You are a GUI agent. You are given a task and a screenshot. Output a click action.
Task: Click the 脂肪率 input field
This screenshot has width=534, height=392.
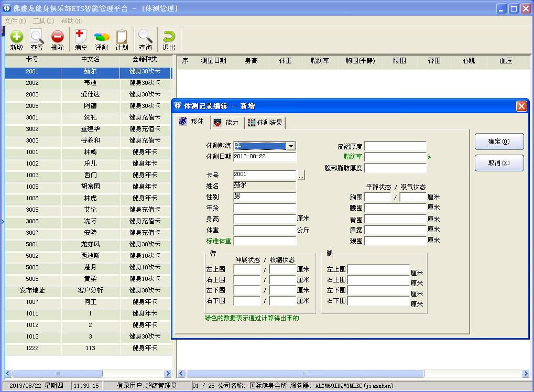click(x=396, y=157)
